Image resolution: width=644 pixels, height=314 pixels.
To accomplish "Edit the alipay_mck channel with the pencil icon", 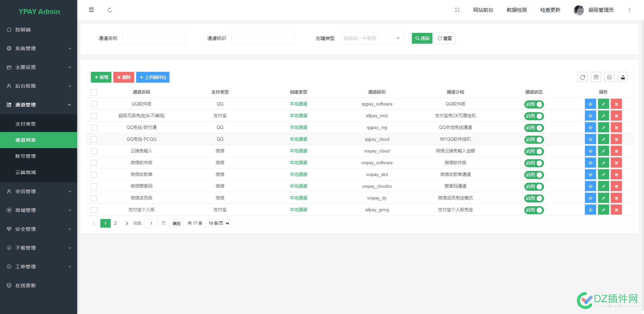I will click(x=603, y=116).
